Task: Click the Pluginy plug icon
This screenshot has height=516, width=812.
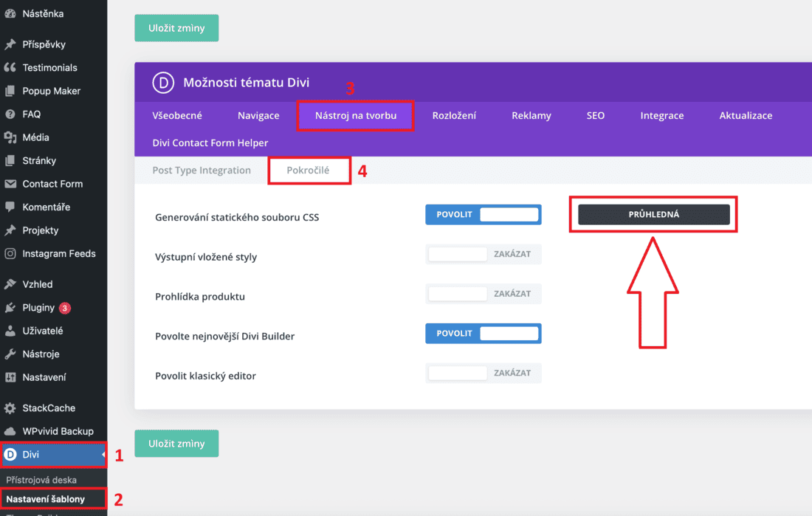Action: click(10, 308)
